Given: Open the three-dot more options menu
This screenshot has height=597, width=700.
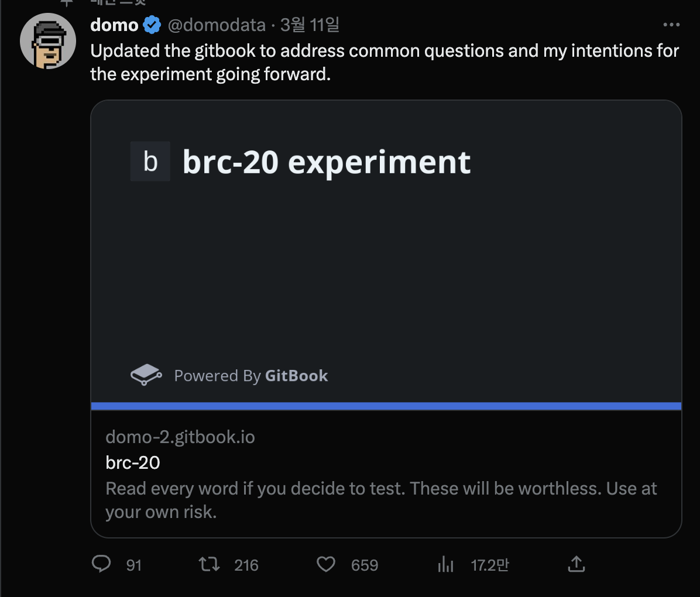Looking at the screenshot, I should (671, 25).
